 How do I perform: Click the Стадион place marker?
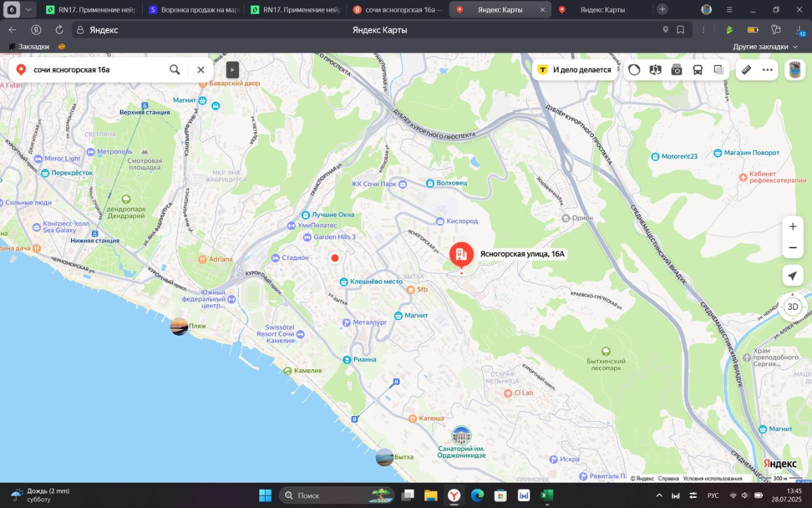pyautogui.click(x=275, y=258)
